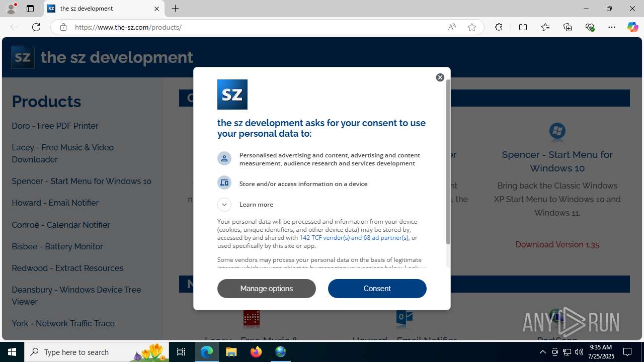
Task: Open Deansbury - Windows Device Tree Viewer
Action: click(x=76, y=296)
